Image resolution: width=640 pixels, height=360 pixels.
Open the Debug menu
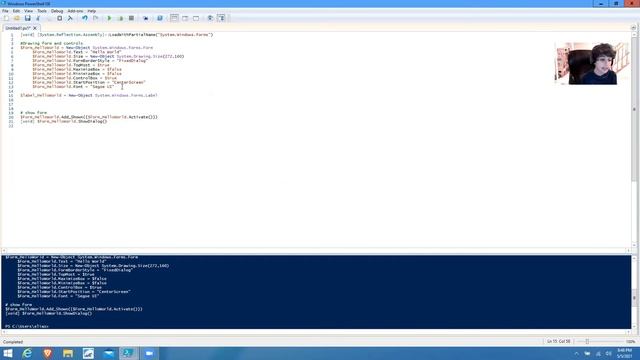point(57,11)
